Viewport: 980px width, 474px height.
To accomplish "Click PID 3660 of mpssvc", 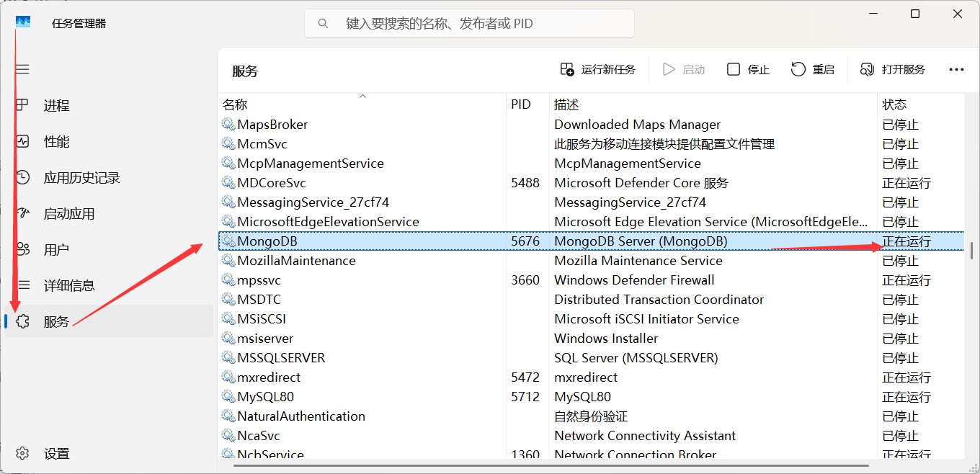I will click(x=525, y=280).
